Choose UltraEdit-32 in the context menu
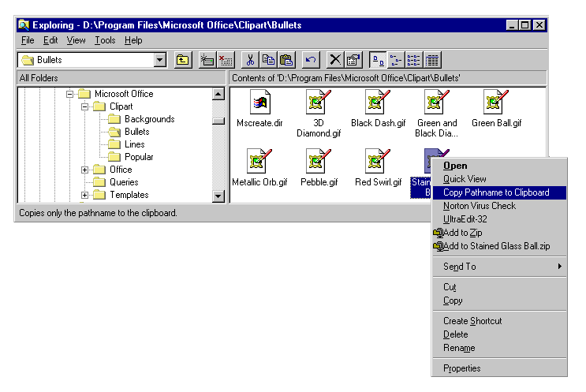 point(499,219)
